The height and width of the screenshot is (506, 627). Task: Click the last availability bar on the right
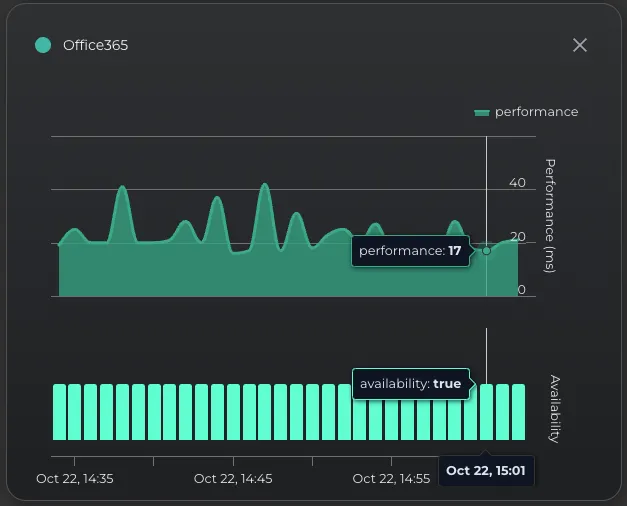518,412
